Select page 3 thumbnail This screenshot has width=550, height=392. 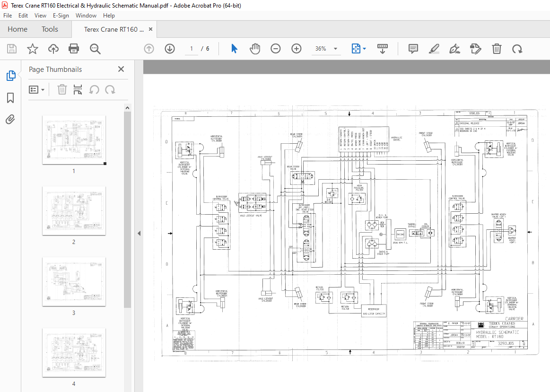(74, 281)
